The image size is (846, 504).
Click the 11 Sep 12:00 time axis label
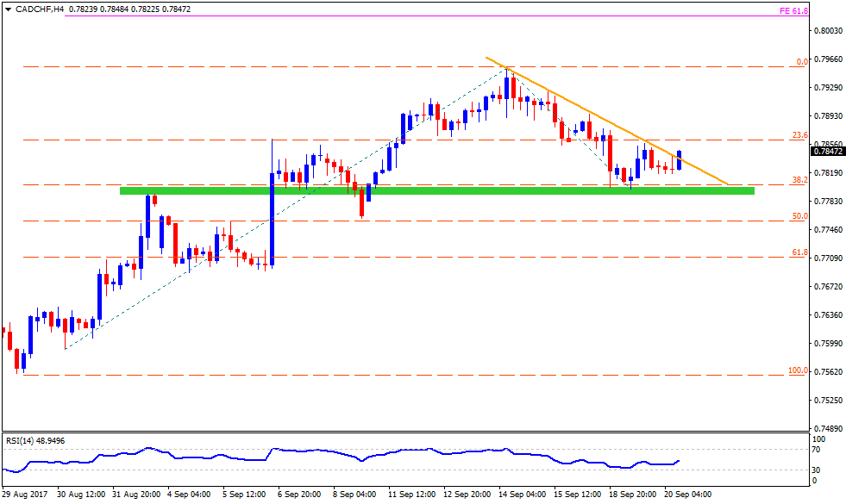pos(411,495)
